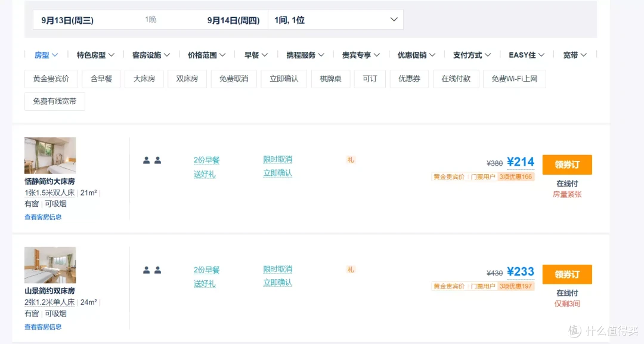
Task: Toggle the 双床房 filter chip
Action: point(187,79)
